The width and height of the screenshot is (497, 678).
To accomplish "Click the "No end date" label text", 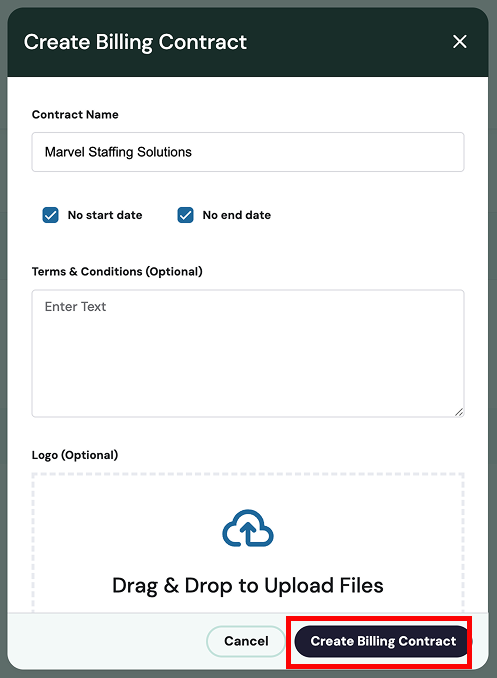I will [237, 215].
